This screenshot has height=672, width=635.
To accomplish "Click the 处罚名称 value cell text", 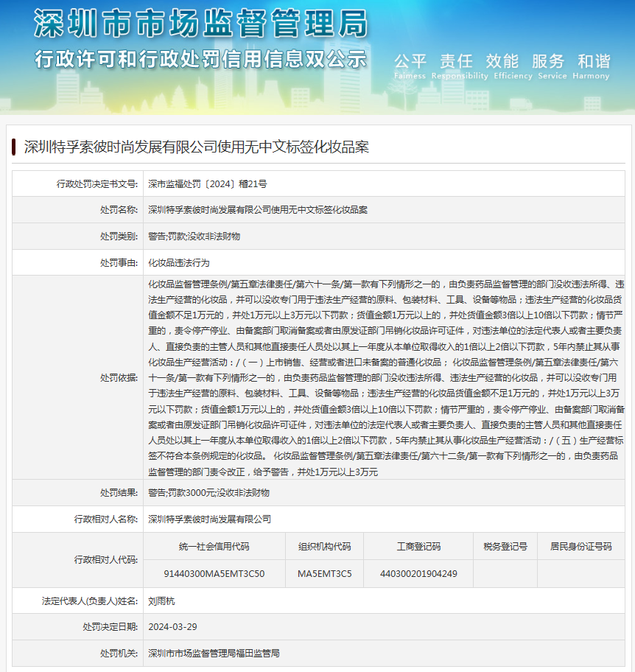I will click(258, 209).
